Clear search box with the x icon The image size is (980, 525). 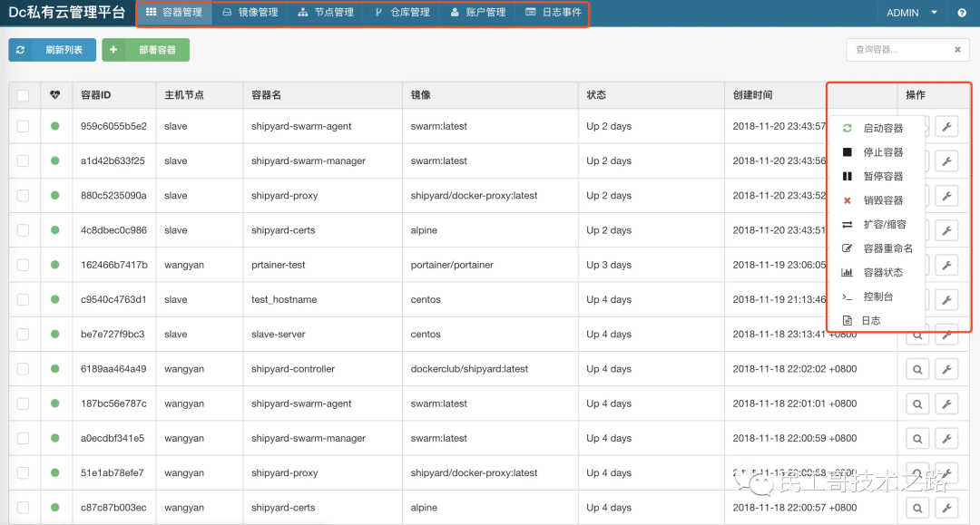point(957,50)
